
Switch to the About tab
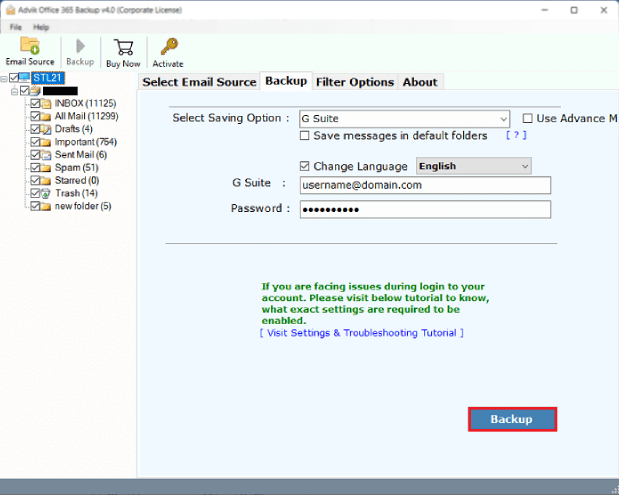coord(420,82)
